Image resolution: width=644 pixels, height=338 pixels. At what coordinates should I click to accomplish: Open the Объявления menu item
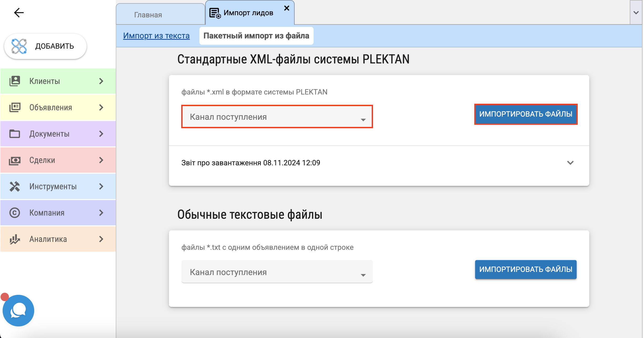58,107
